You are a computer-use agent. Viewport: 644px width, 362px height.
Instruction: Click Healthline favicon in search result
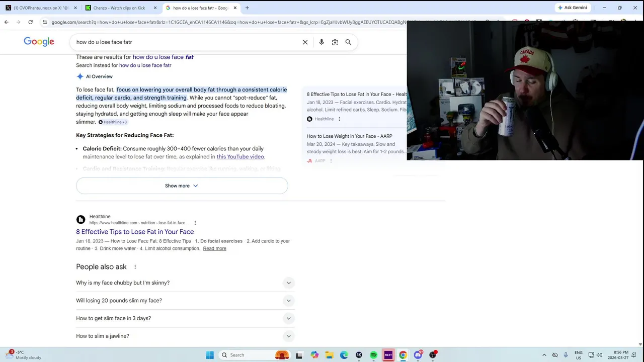(80, 220)
